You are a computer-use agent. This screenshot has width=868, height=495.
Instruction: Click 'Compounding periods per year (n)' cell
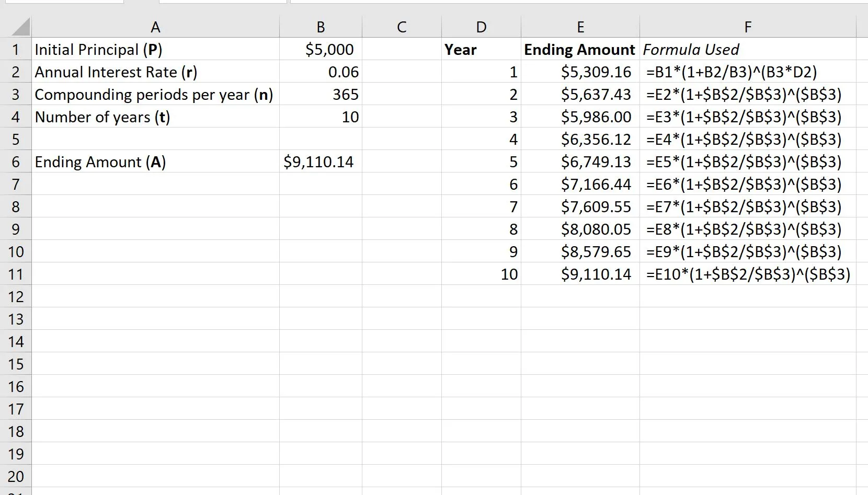[155, 94]
